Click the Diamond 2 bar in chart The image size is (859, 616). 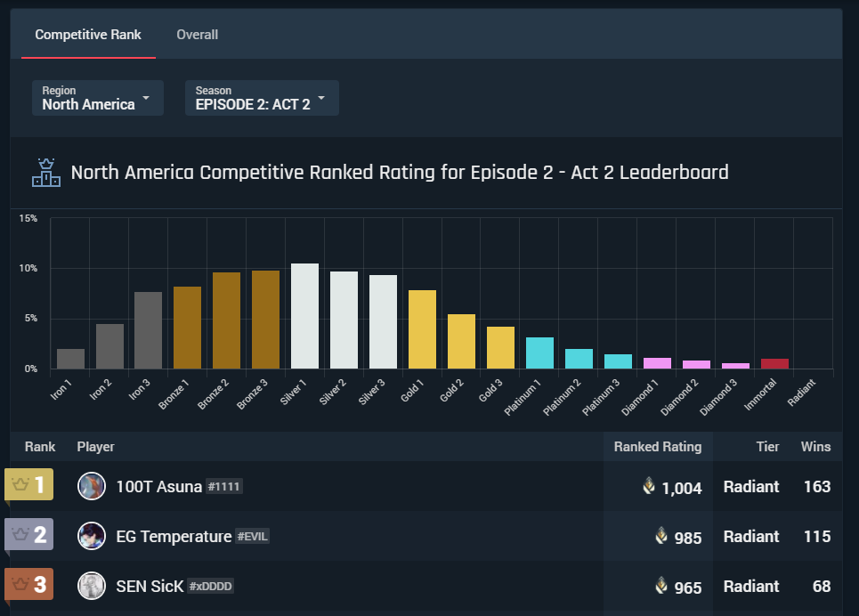[696, 364]
